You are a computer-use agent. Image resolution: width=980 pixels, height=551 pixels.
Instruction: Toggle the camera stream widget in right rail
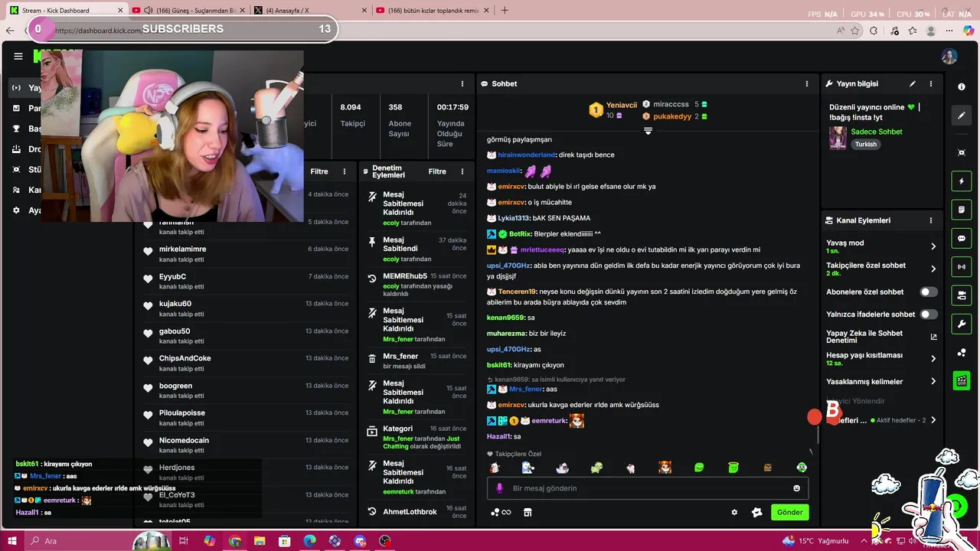coord(962,295)
